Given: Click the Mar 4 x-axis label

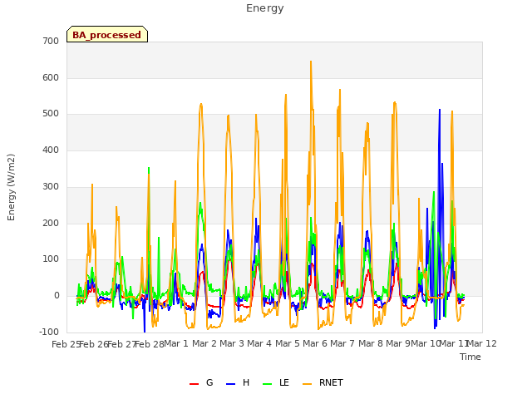Looking at the screenshot, I should [x=259, y=344].
